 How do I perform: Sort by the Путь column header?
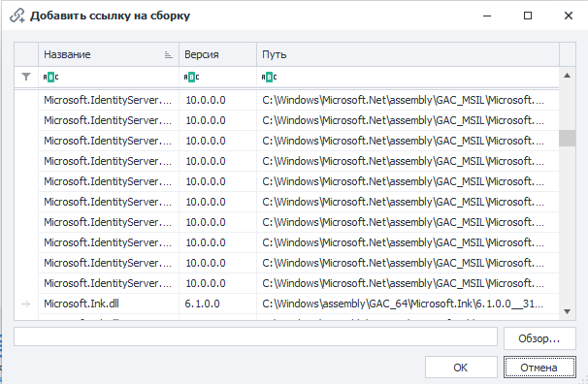[x=408, y=54]
